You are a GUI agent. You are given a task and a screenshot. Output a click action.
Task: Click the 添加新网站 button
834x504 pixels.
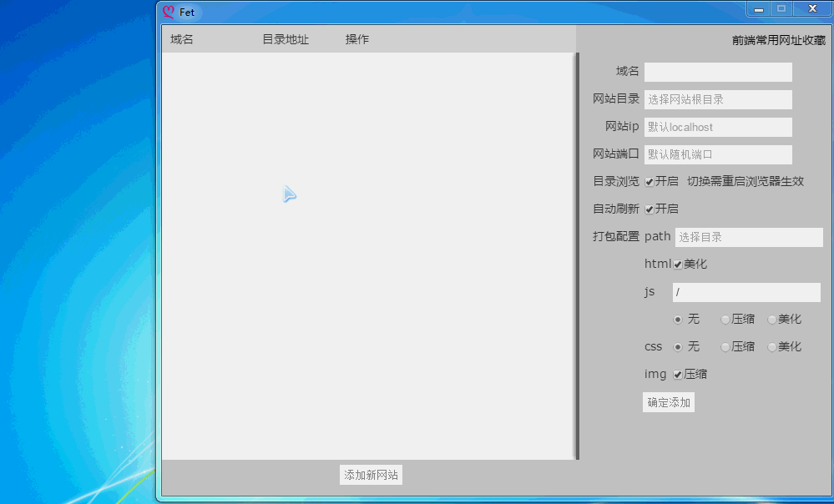click(372, 475)
